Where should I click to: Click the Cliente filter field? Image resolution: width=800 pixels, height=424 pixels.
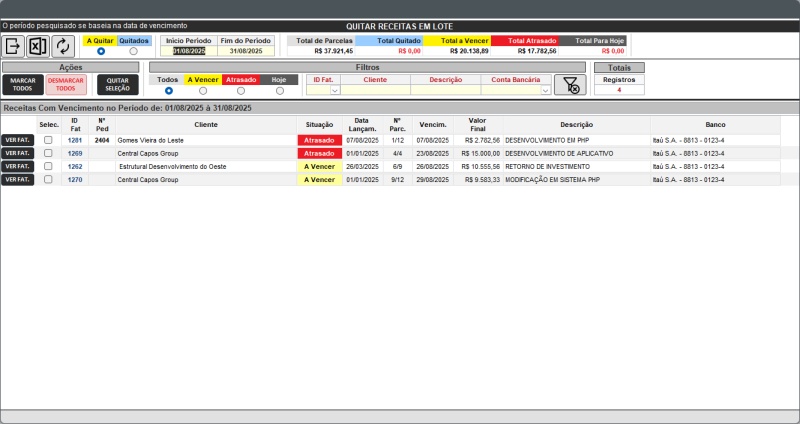pos(375,90)
